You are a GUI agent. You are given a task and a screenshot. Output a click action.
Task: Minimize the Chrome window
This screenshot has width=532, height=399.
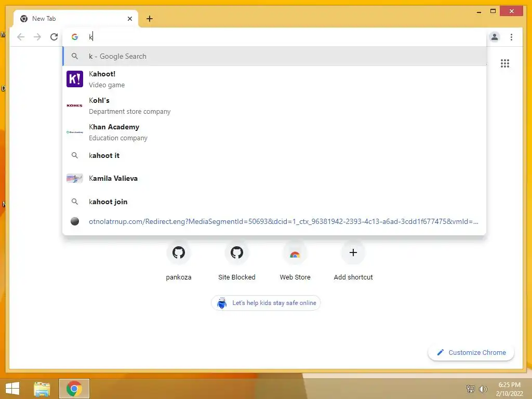coord(478,12)
